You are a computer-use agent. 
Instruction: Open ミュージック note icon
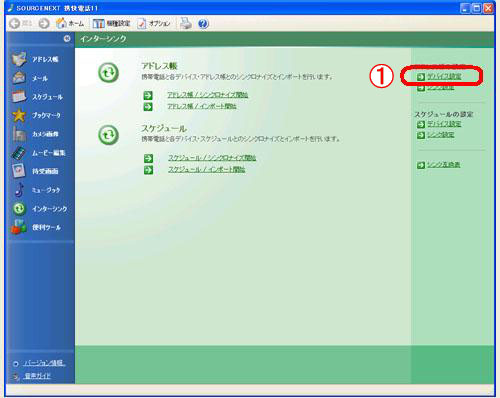tap(19, 190)
